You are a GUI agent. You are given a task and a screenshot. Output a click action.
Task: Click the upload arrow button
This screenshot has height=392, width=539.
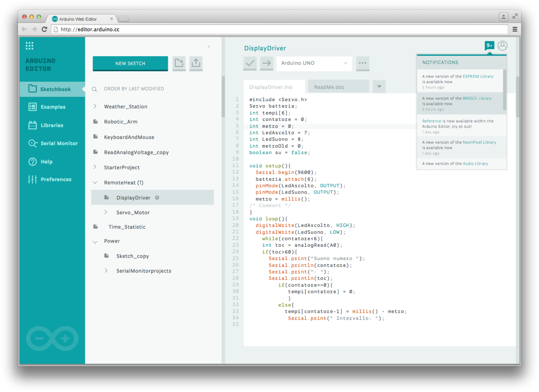coord(267,63)
